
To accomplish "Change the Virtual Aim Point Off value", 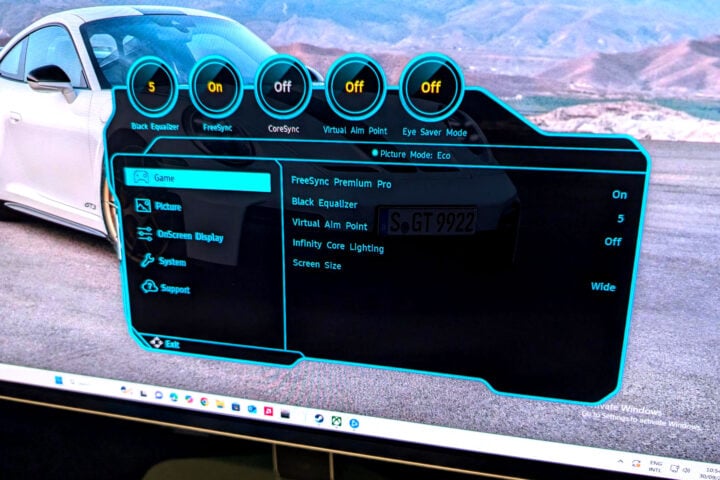I will click(x=613, y=241).
